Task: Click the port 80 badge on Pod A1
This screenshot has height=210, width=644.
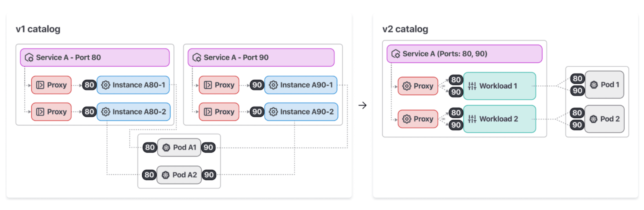Action: pos(150,148)
